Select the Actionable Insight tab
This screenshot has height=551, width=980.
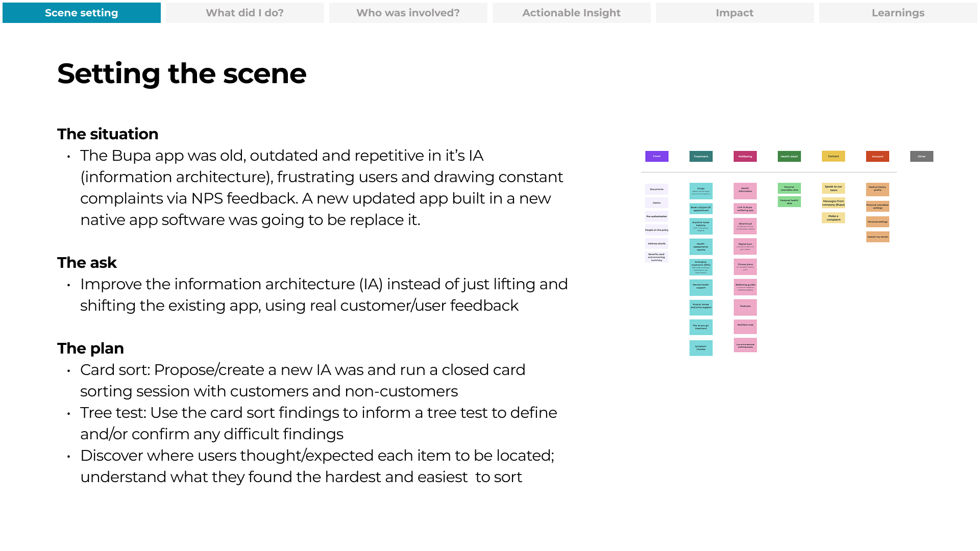tap(572, 13)
